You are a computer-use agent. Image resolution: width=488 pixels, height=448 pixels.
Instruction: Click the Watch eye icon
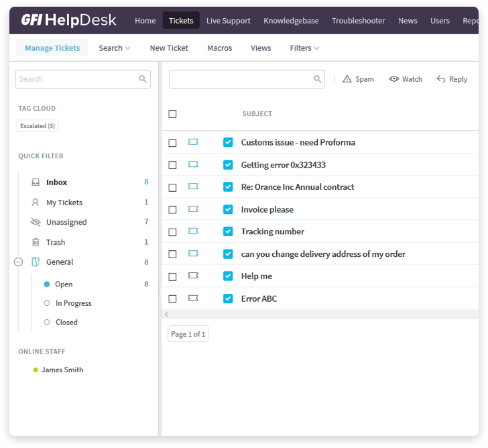[x=394, y=79]
